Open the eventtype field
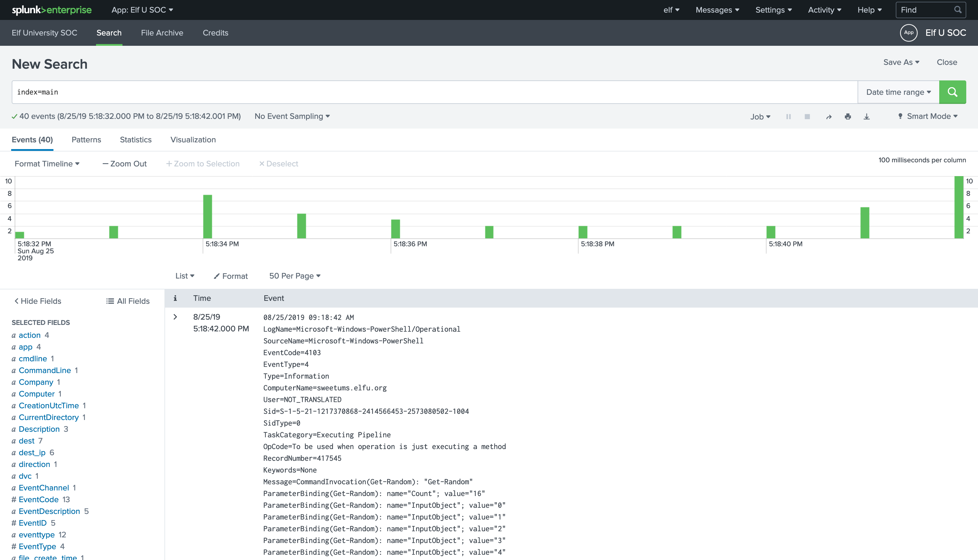The height and width of the screenshot is (560, 978). [36, 535]
